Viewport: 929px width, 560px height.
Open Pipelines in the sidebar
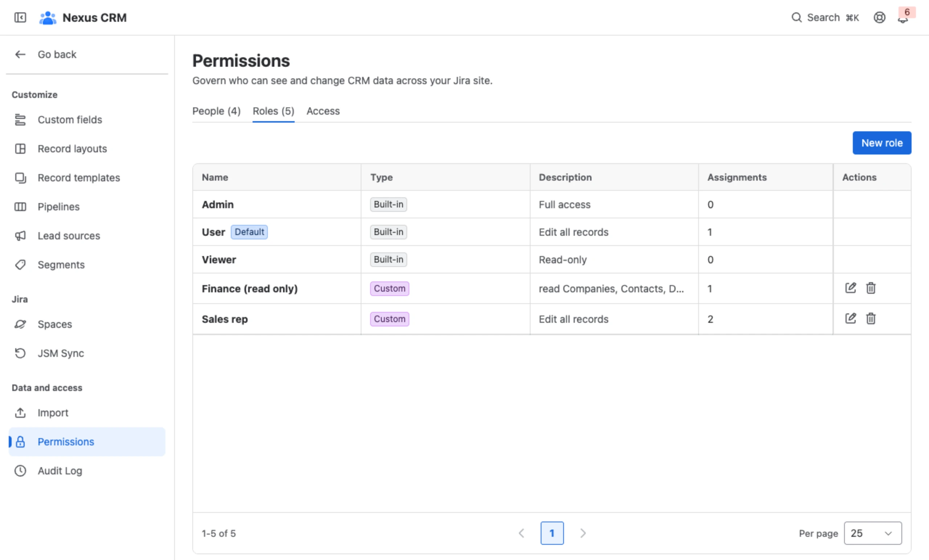click(x=87, y=206)
